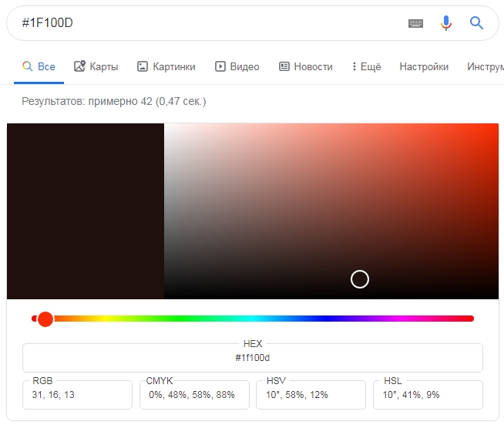This screenshot has height=425, width=504.
Task: Click the search query text box
Action: pyautogui.click(x=200, y=23)
